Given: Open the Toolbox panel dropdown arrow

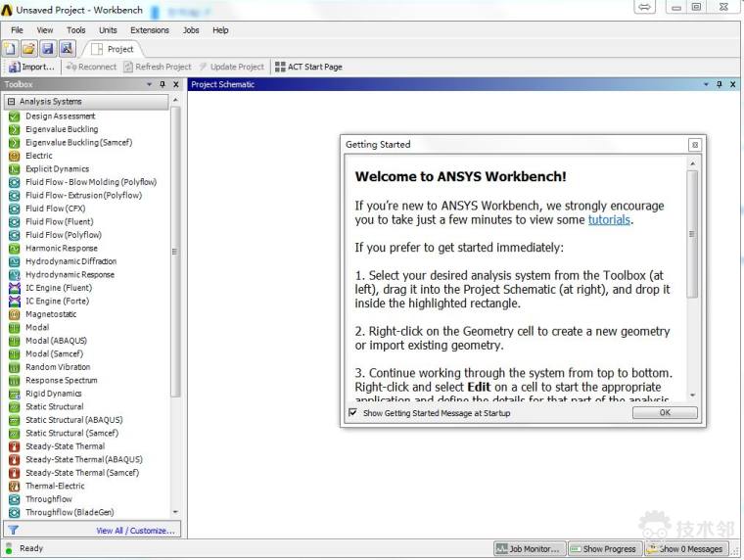Looking at the screenshot, I should pyautogui.click(x=150, y=84).
